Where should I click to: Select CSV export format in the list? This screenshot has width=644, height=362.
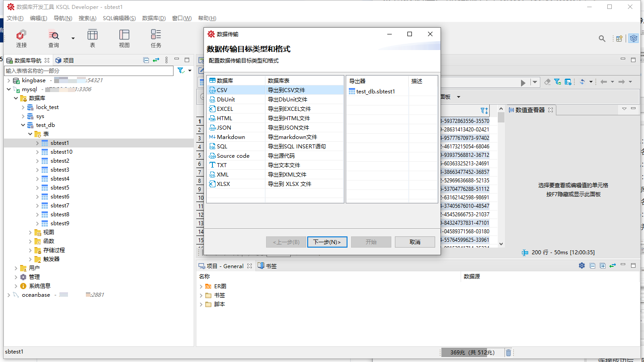point(222,90)
